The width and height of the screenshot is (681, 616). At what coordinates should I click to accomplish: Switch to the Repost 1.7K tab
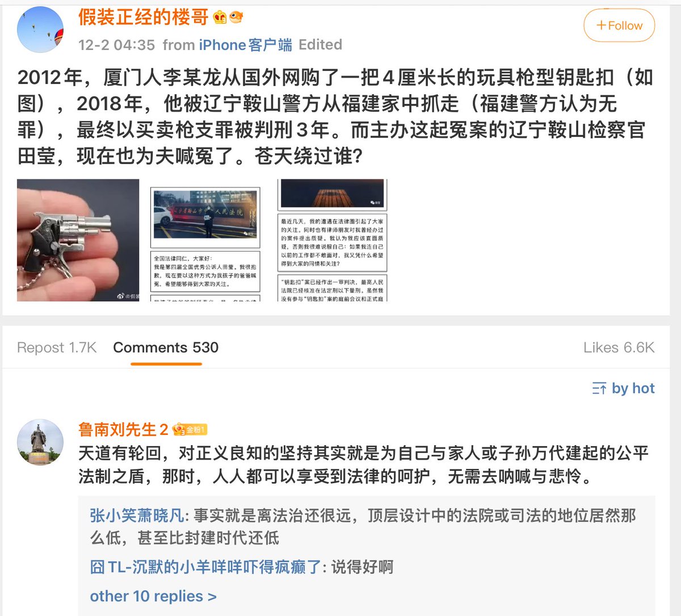click(x=57, y=347)
